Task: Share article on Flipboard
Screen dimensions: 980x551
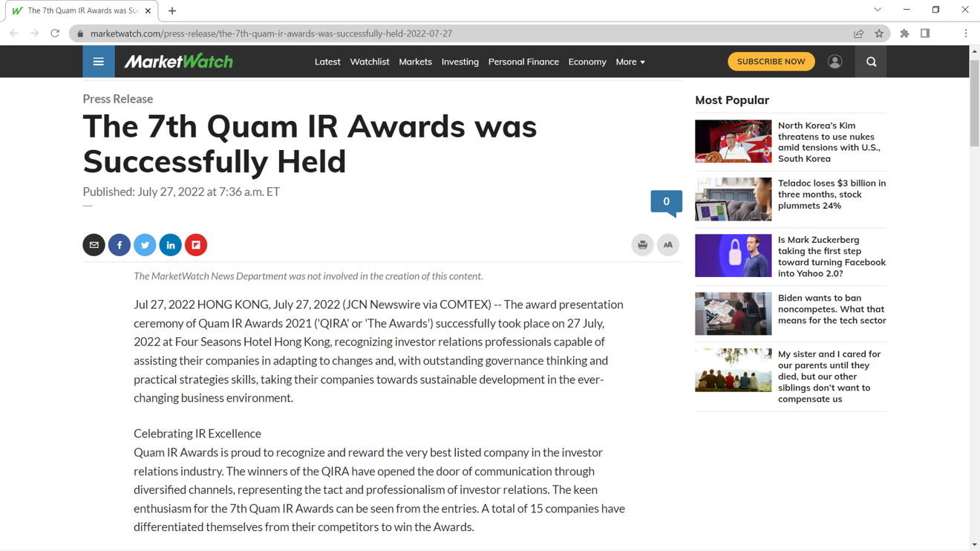Action: click(x=196, y=245)
